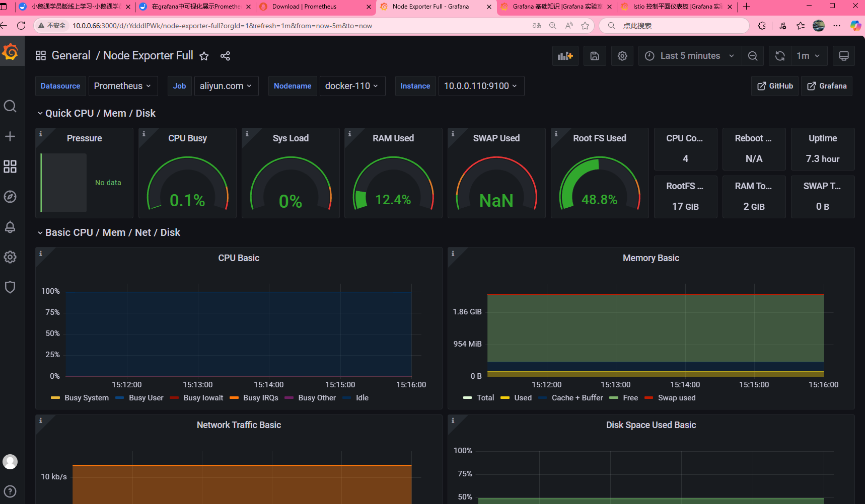Switch to Download | Prometheus browser tab
Screen dimensions: 865x504
click(x=316, y=7)
